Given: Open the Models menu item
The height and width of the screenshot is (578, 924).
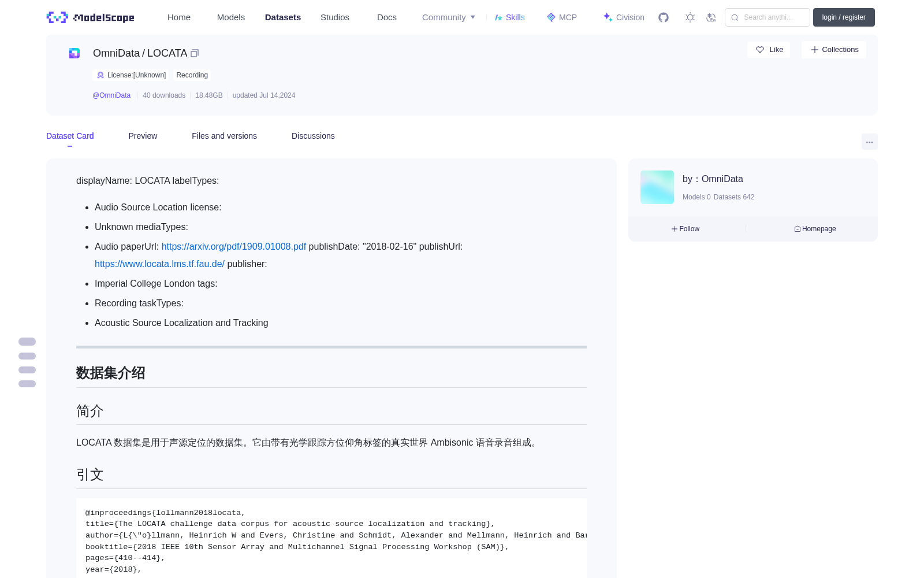Looking at the screenshot, I should (x=231, y=17).
